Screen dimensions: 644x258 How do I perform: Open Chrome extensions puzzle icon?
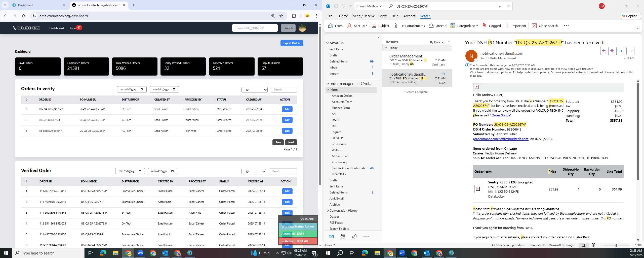click(x=294, y=16)
